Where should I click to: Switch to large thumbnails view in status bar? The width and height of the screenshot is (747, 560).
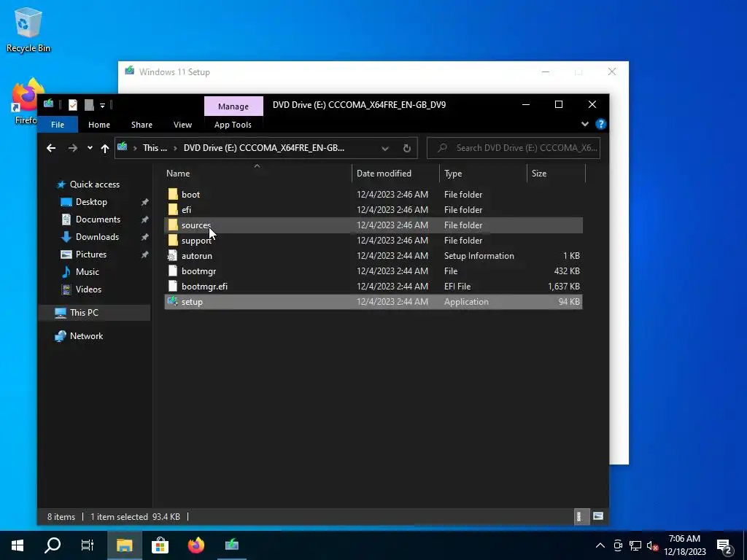[x=598, y=516]
